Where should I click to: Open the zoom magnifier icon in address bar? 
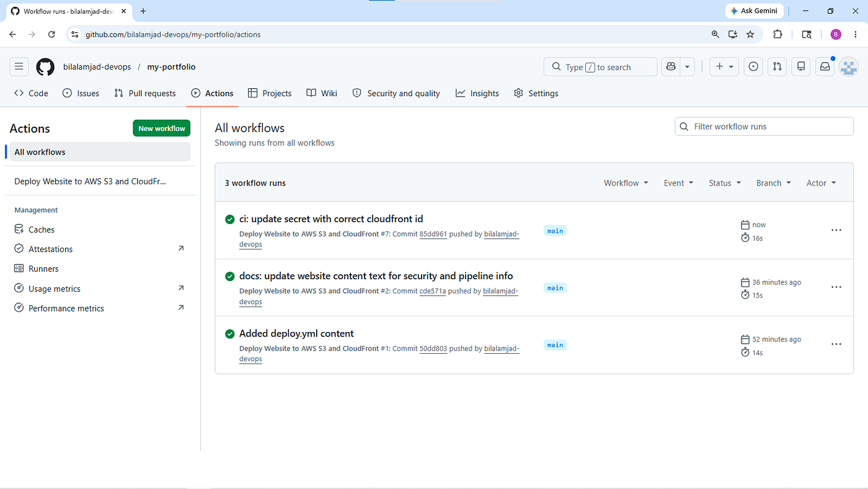pos(715,35)
